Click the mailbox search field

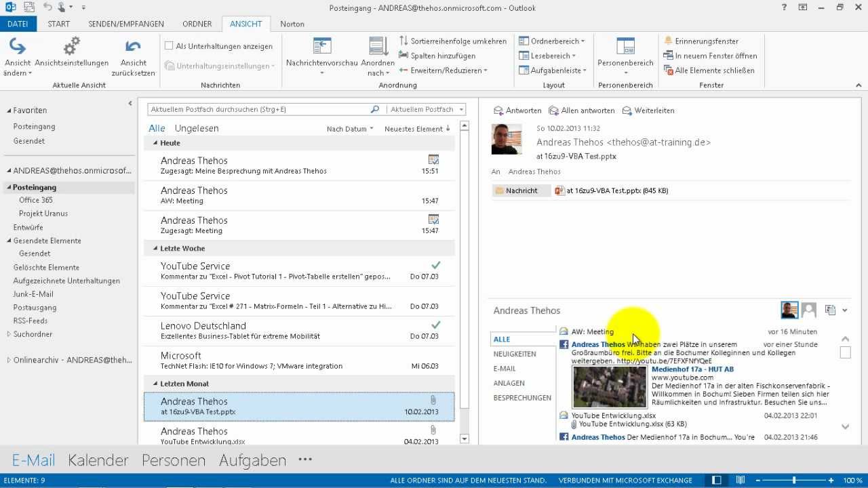click(259, 109)
